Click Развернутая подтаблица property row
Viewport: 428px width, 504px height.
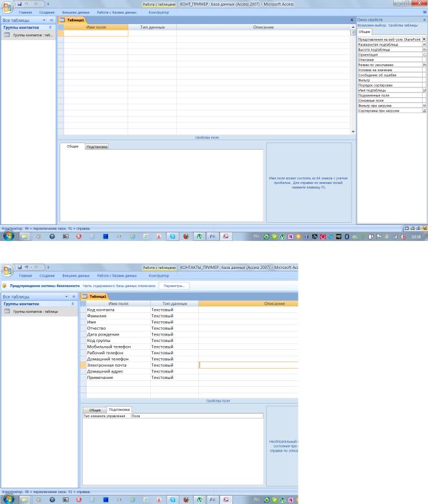[392, 44]
